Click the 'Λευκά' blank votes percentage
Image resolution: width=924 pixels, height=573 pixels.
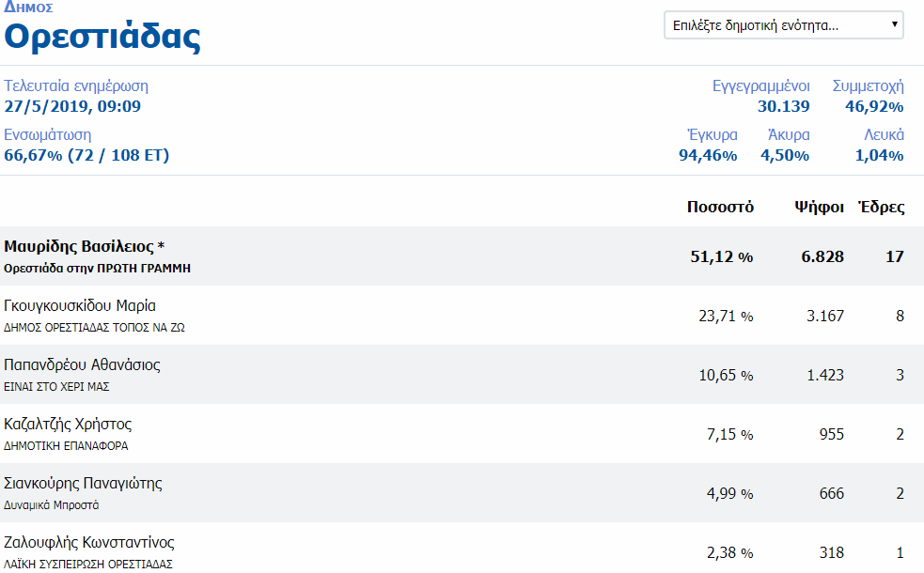pos(879,155)
